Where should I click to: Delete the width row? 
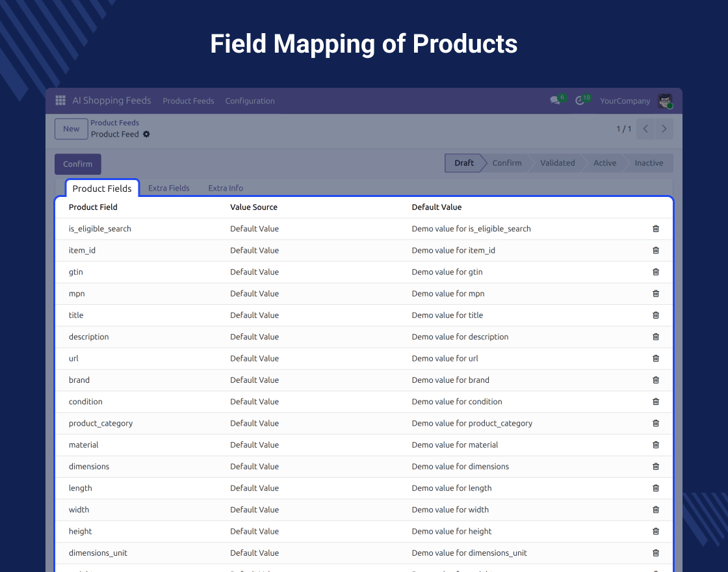(656, 510)
